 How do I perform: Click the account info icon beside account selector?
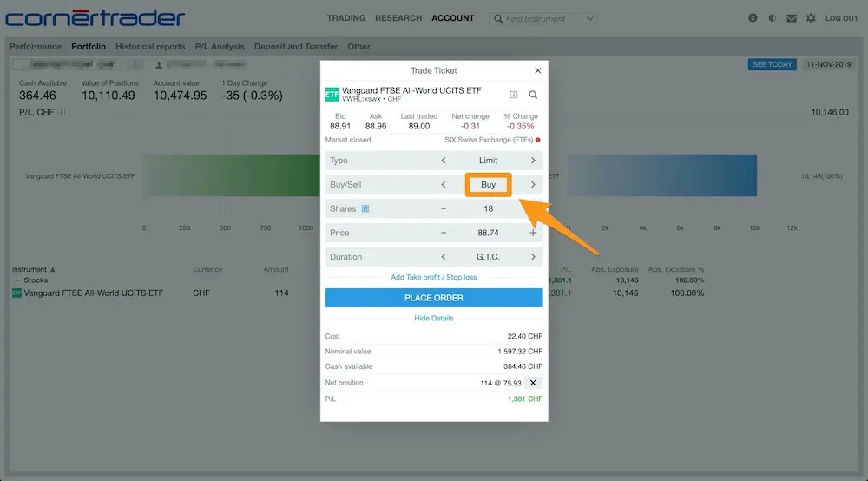[135, 65]
